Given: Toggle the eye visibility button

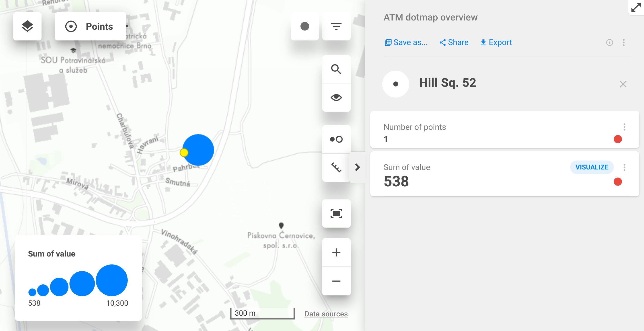Looking at the screenshot, I should point(336,98).
